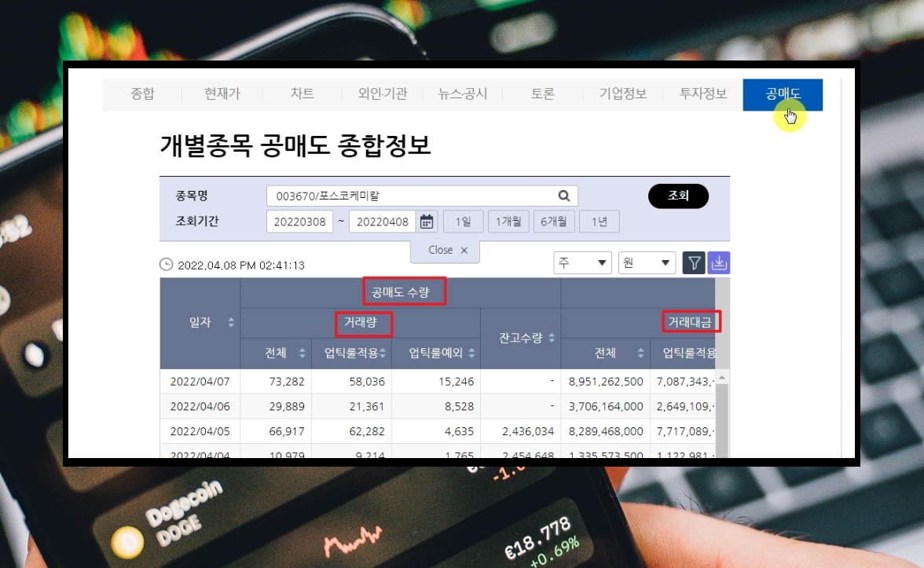Select the 외인·기관 tab
The height and width of the screenshot is (568, 924).
383,93
